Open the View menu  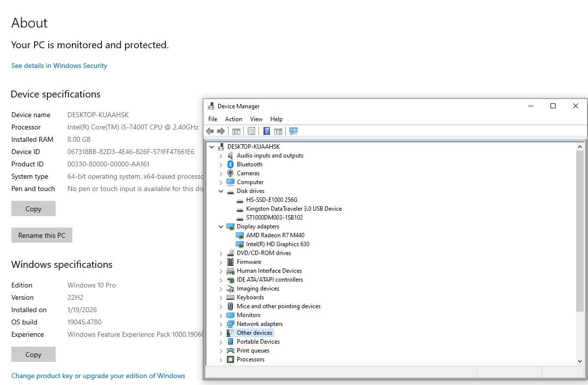pos(256,119)
